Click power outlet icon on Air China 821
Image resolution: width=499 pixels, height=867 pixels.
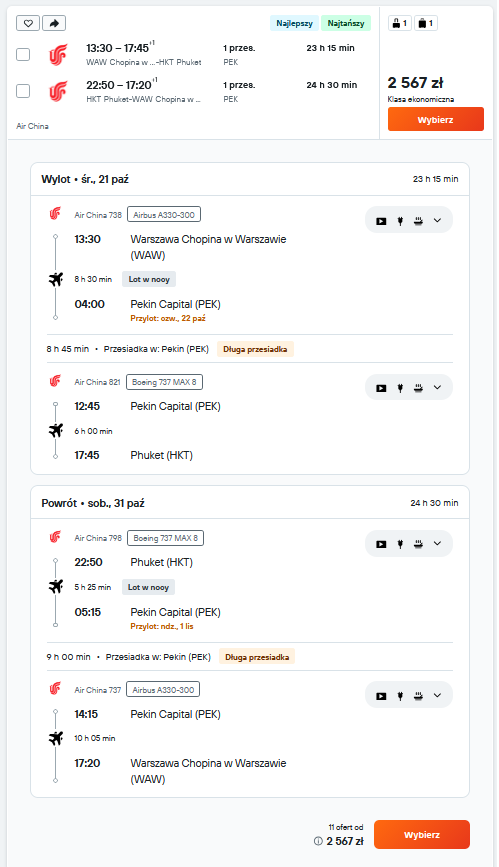[x=400, y=388]
